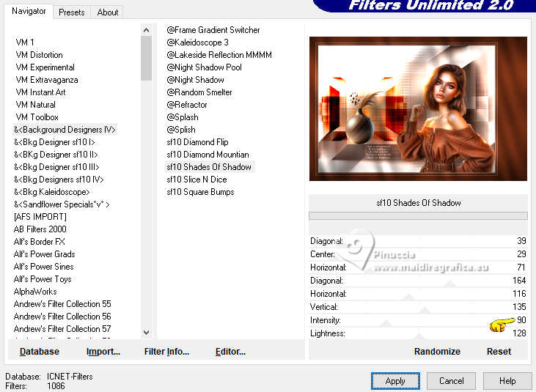The image size is (536, 392).
Task: Choose the @Night Shadow filter
Action: click(x=195, y=80)
